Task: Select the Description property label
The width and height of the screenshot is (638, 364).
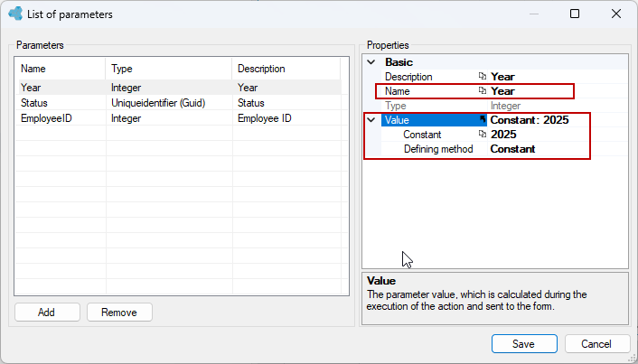Action: (x=408, y=77)
